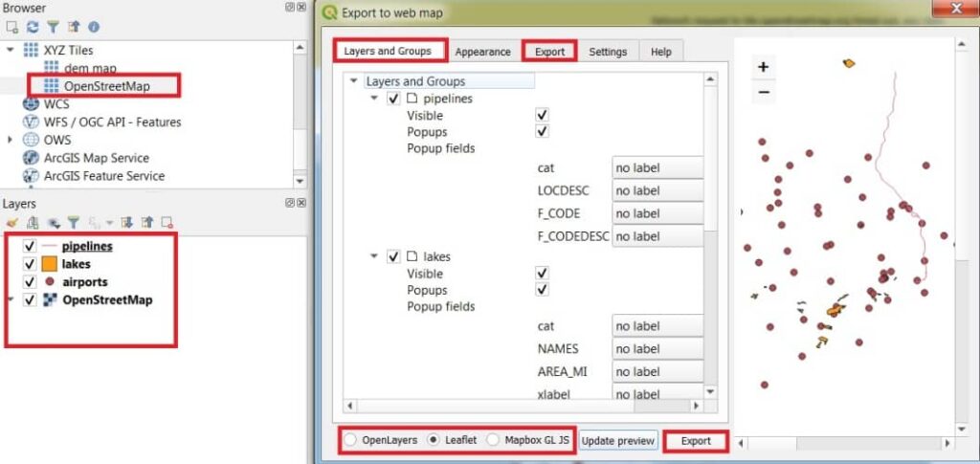Image resolution: width=980 pixels, height=464 pixels.
Task: Open the F_CODE label dropdown
Action: pos(658,213)
